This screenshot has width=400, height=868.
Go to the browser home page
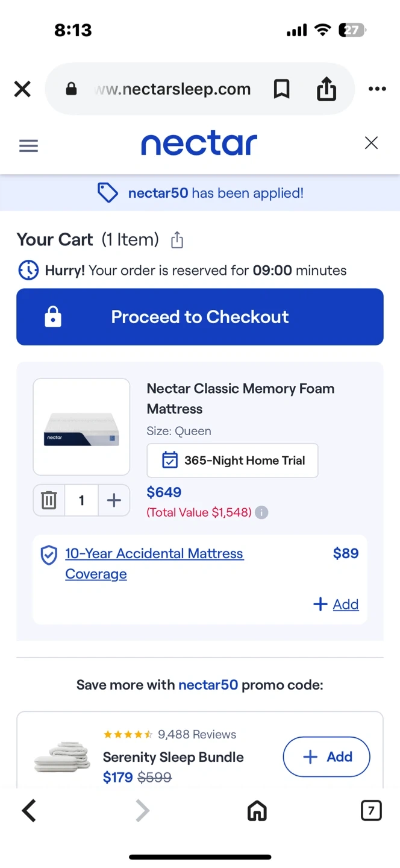tap(257, 811)
